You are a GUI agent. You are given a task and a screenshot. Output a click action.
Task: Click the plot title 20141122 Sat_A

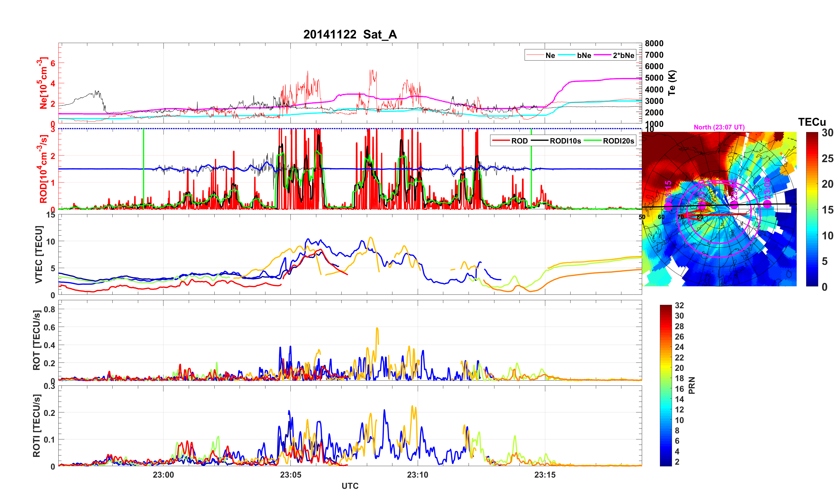tap(350, 34)
